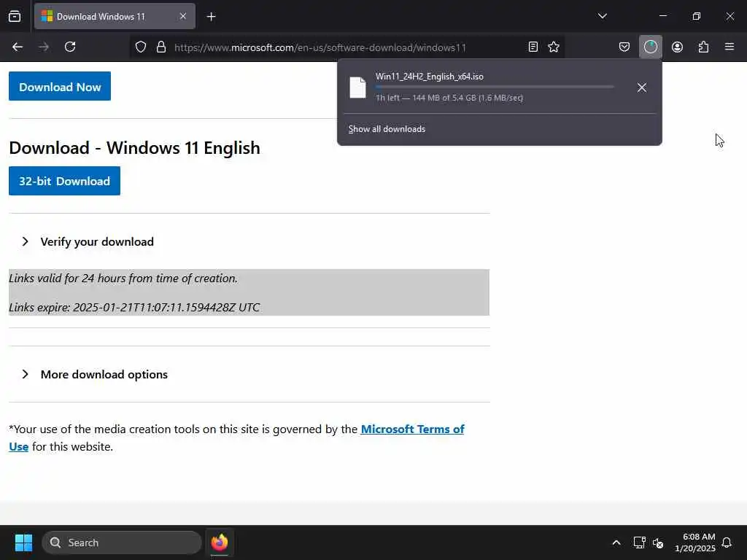Image resolution: width=747 pixels, height=560 pixels.
Task: Open a new tab with plus icon
Action: [211, 17]
